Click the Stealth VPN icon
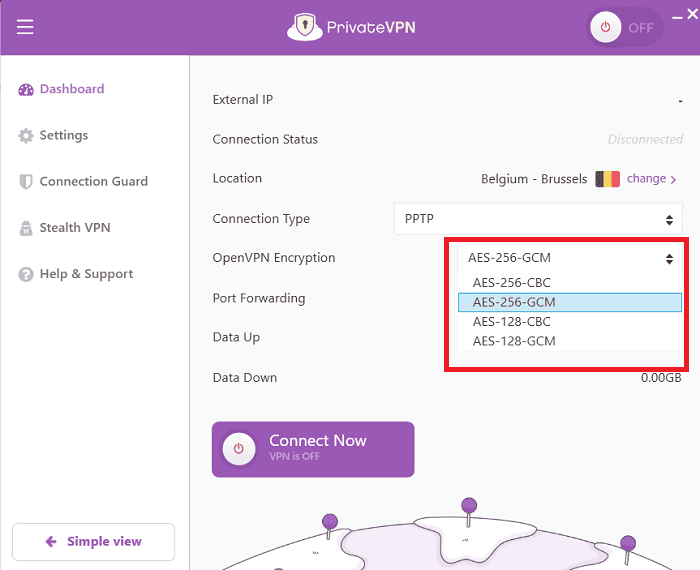 26,228
